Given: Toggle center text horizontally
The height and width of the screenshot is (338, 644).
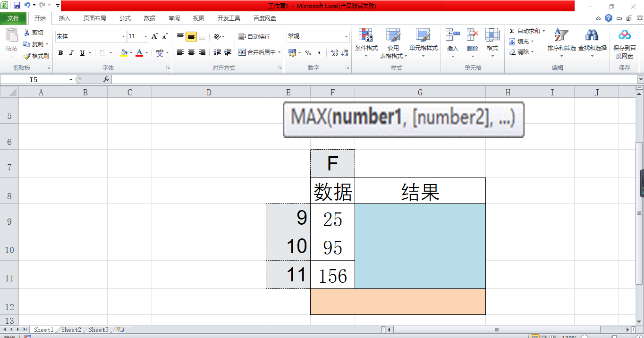Looking at the screenshot, I should 191,52.
